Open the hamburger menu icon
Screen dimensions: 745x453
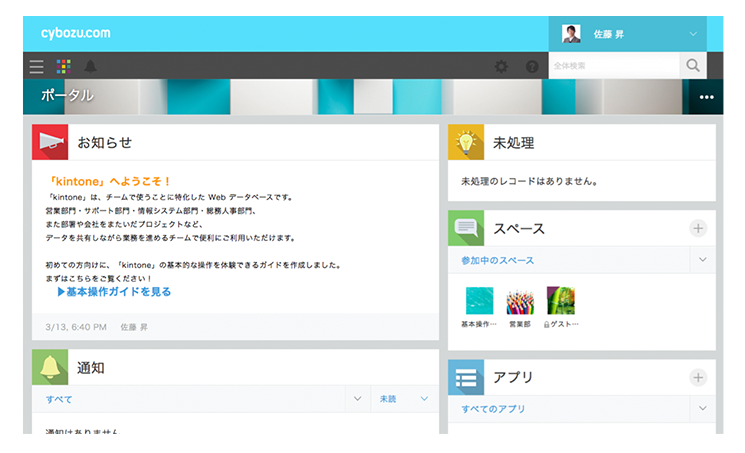coord(37,67)
